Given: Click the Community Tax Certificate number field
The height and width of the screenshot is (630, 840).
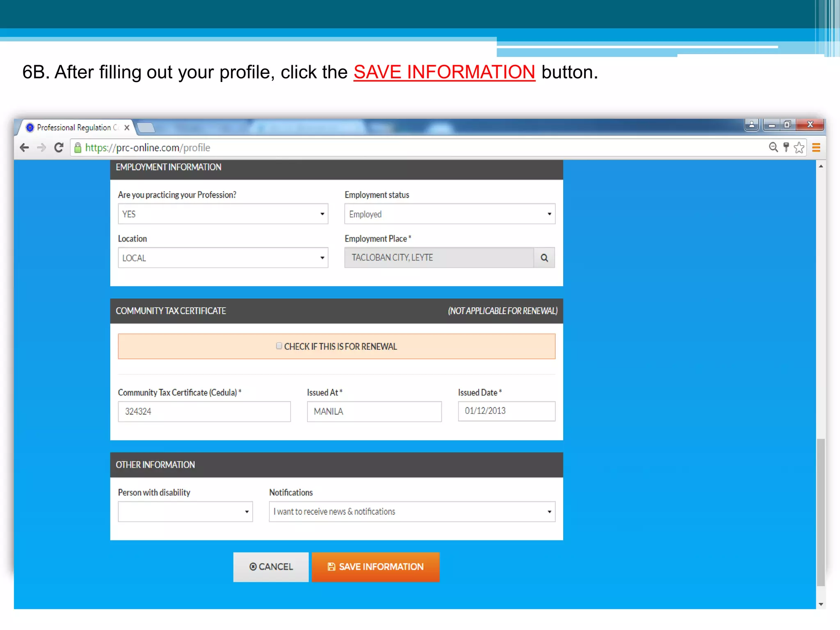Looking at the screenshot, I should (x=204, y=411).
